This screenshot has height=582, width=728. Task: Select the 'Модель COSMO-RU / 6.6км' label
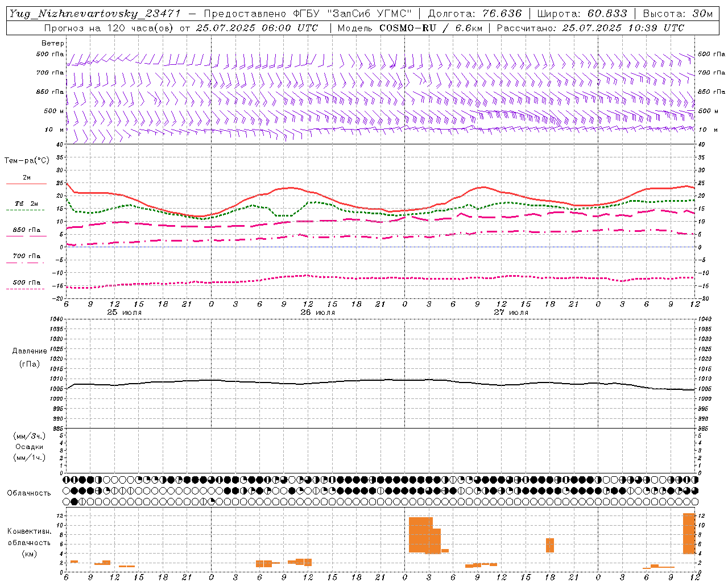pos(409,28)
